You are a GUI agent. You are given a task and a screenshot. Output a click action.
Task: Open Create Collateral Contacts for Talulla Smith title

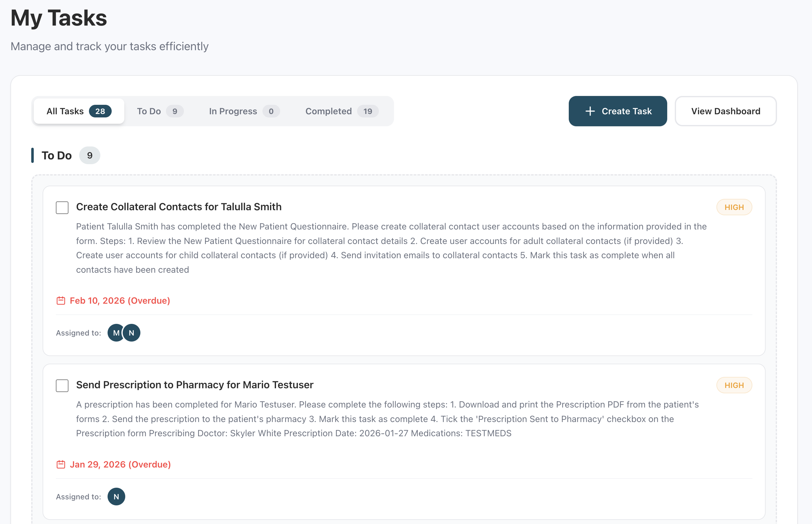tap(179, 207)
